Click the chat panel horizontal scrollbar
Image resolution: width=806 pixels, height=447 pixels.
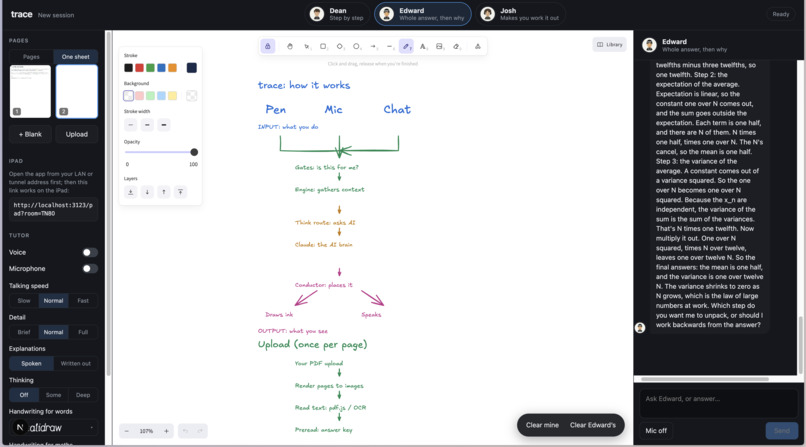[x=705, y=379]
